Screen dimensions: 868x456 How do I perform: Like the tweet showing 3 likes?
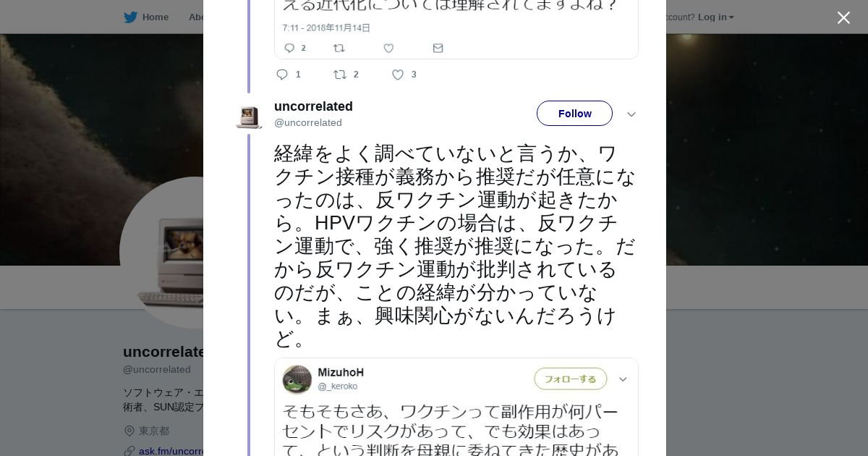(398, 75)
